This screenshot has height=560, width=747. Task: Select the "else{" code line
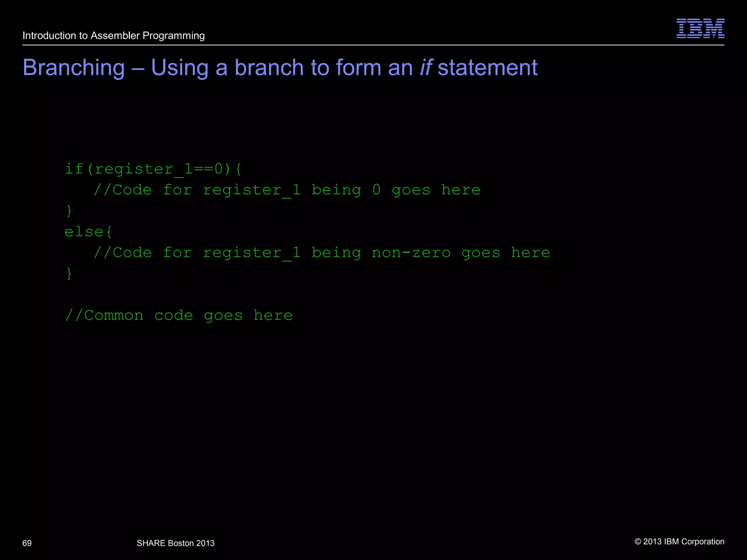click(x=88, y=232)
